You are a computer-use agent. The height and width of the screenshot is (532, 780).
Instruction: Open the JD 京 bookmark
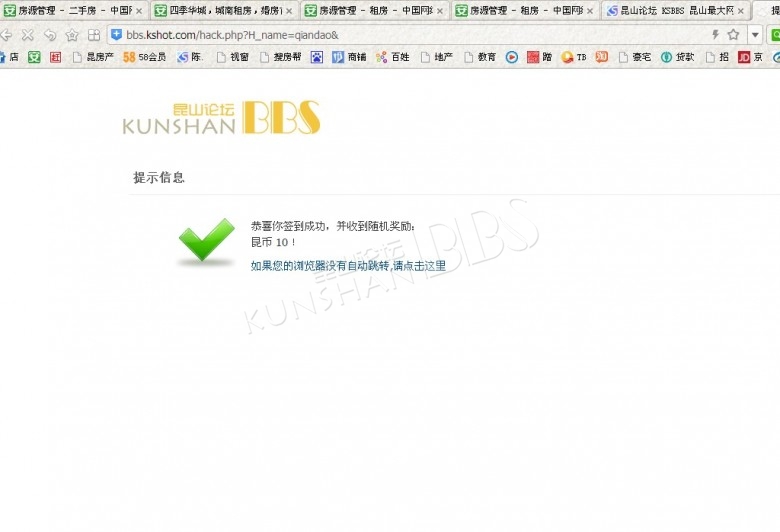(750, 57)
